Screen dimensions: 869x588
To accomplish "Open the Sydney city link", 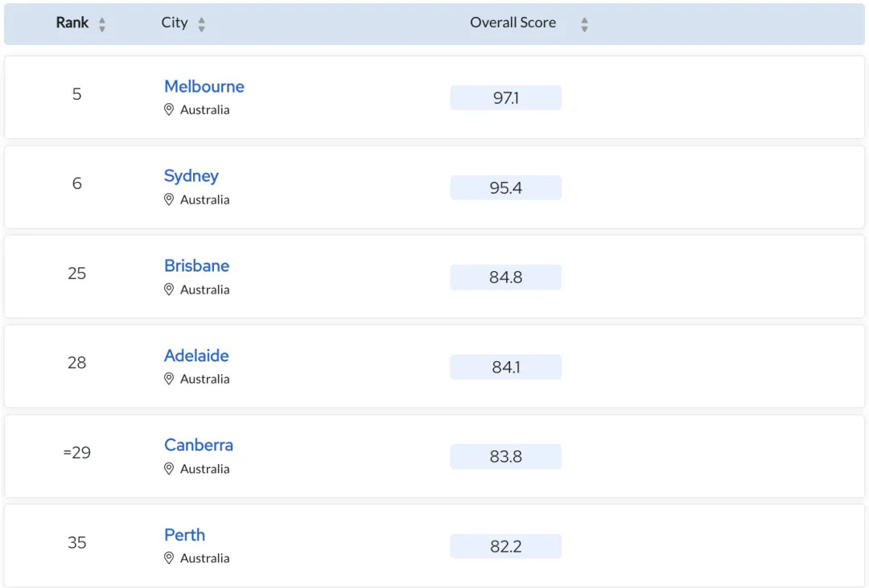I will pos(192,176).
